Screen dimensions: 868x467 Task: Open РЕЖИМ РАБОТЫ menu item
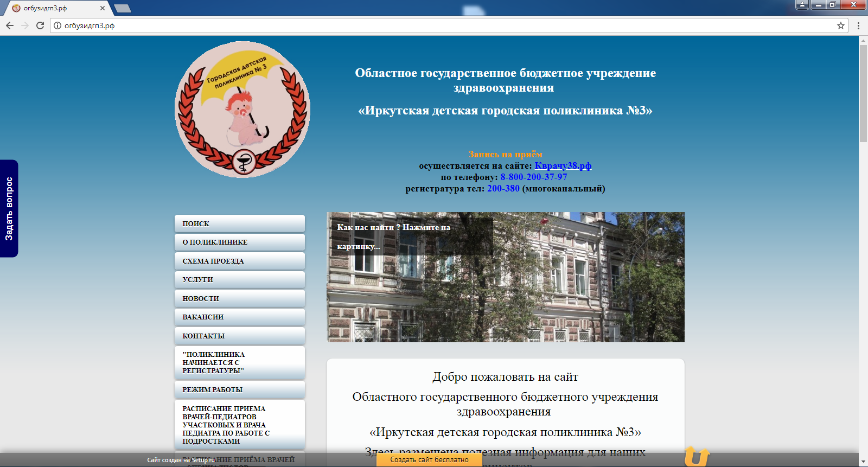tap(240, 389)
